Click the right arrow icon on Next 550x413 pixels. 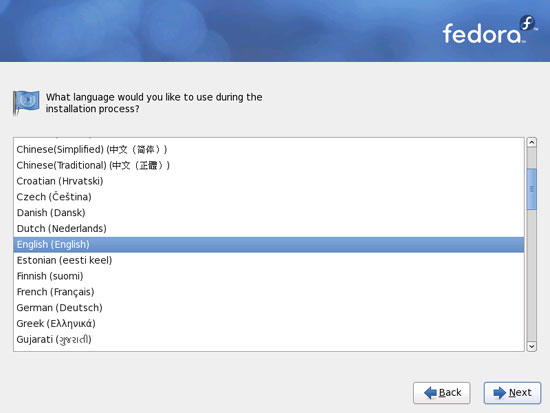(499, 393)
